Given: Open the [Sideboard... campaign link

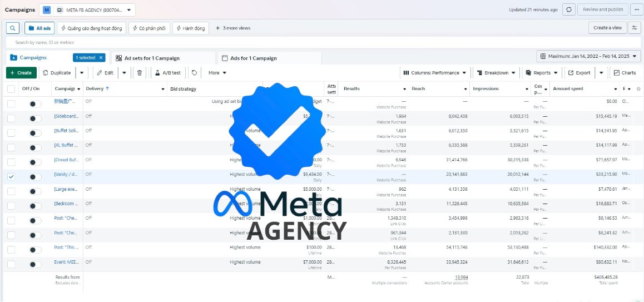Looking at the screenshot, I should click(66, 116).
